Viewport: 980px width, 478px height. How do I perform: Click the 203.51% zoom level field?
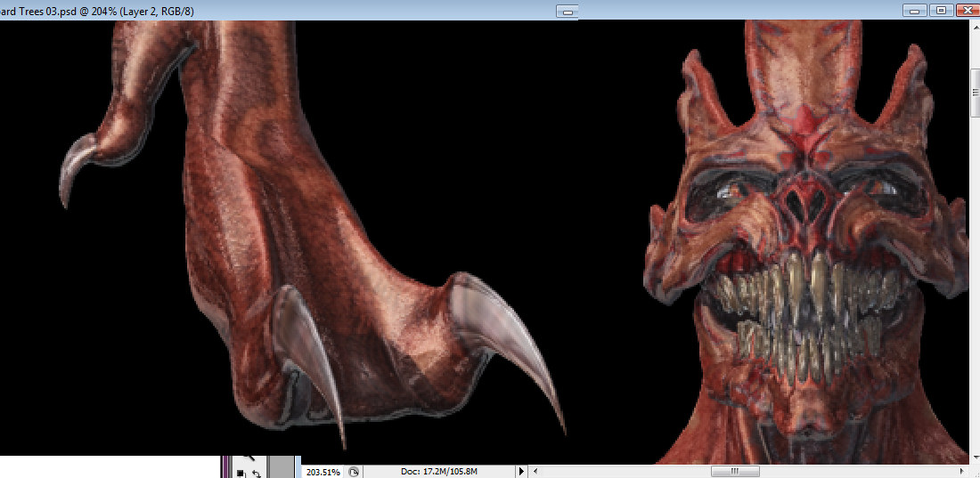323,471
